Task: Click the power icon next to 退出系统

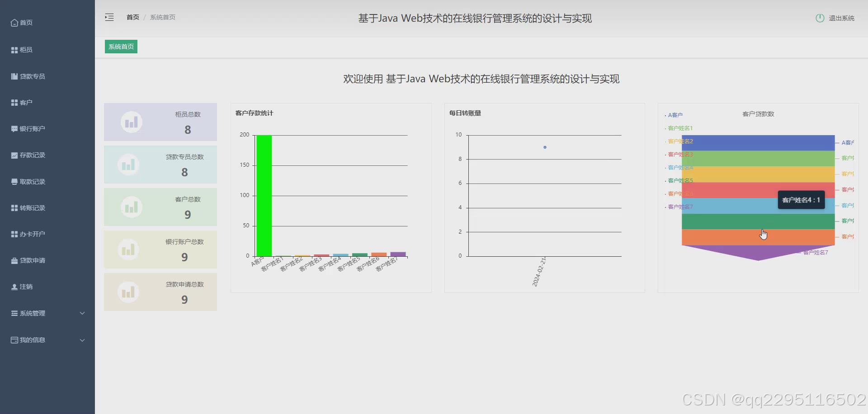Action: 821,18
